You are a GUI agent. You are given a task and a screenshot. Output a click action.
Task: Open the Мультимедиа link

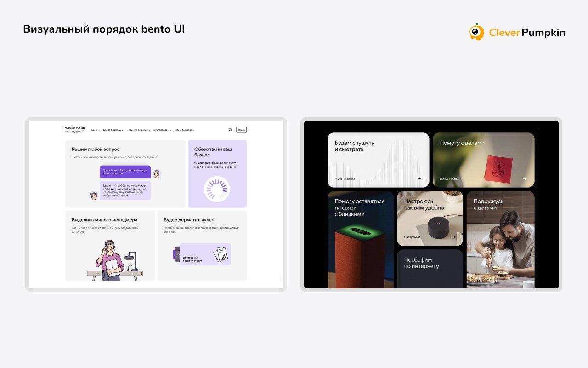pos(345,178)
